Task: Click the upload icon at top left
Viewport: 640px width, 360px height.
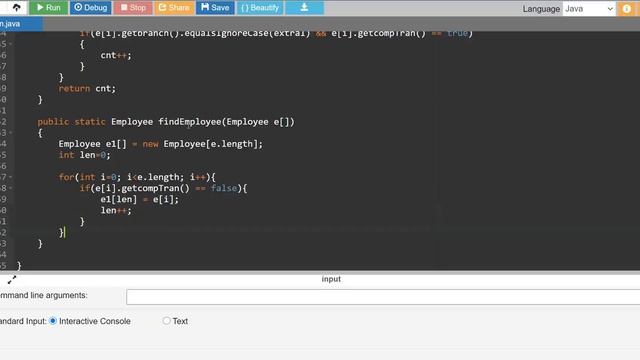Action: coord(16,7)
